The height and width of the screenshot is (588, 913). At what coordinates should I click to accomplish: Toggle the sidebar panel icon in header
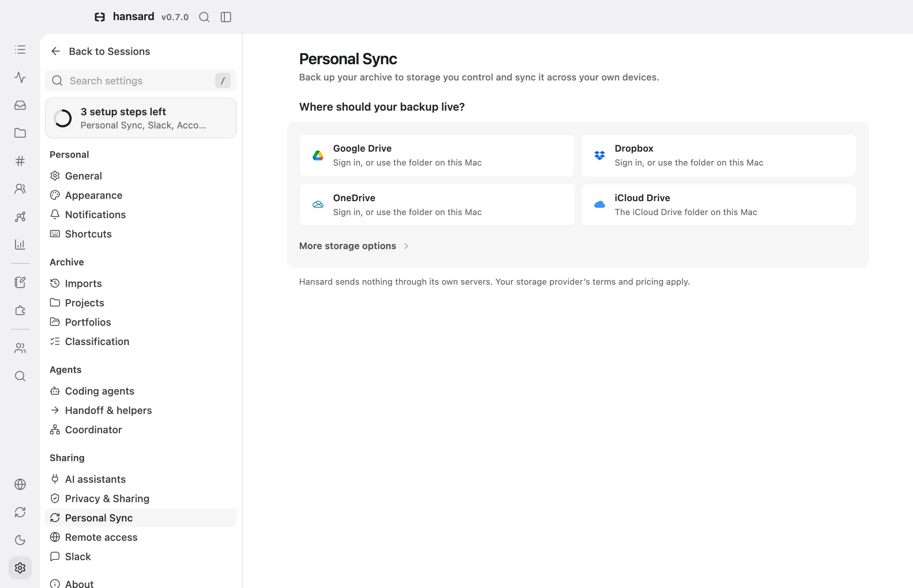click(x=226, y=17)
